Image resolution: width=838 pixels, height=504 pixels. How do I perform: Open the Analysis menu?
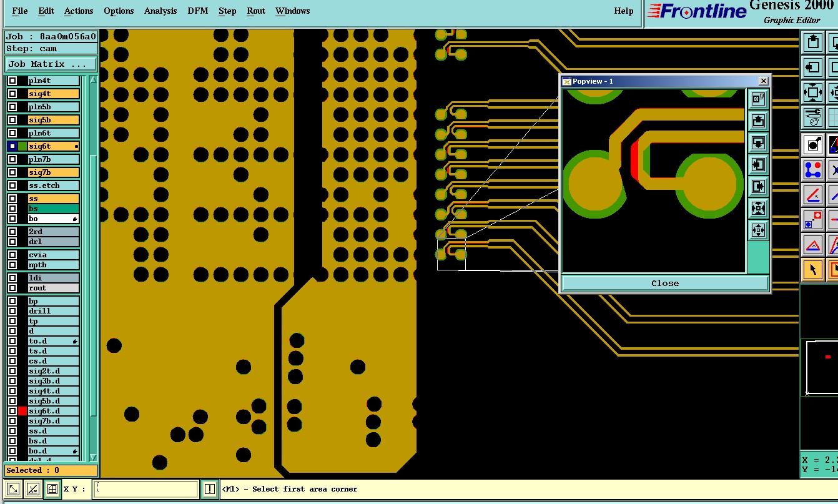coord(160,11)
